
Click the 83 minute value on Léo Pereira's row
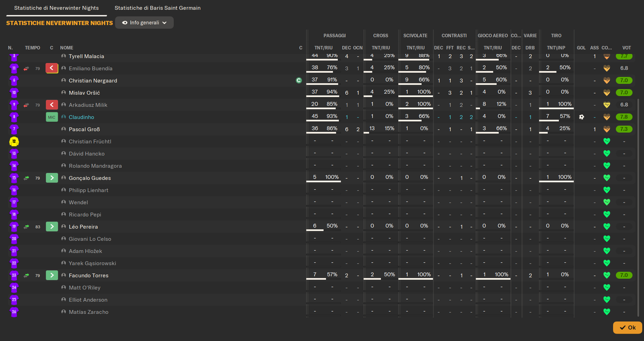coord(38,227)
